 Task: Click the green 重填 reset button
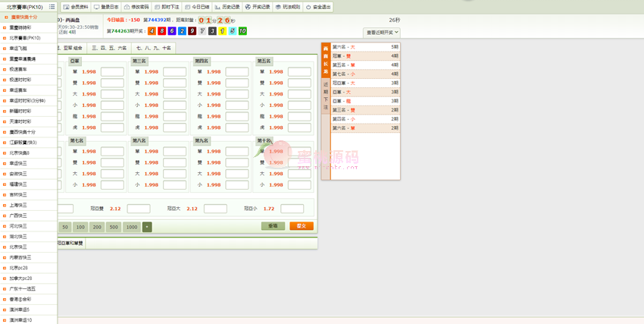pos(273,226)
